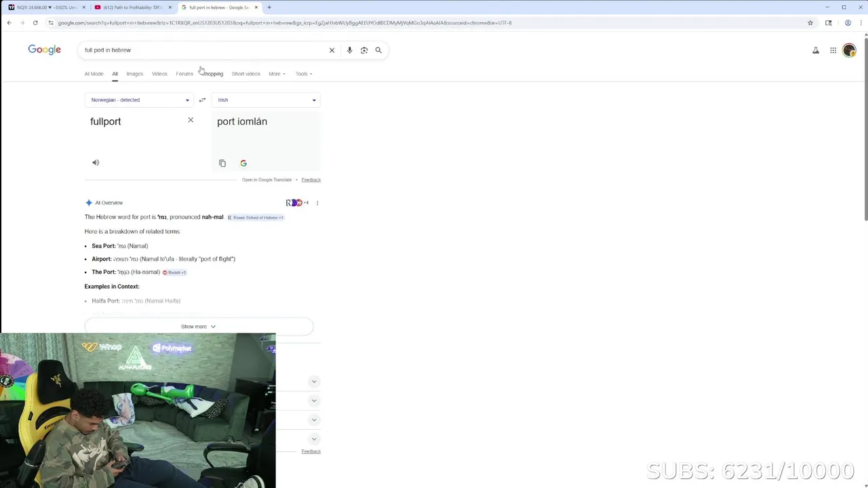Switch to 'Path to Profitability' YouTube tab

click(x=132, y=7)
